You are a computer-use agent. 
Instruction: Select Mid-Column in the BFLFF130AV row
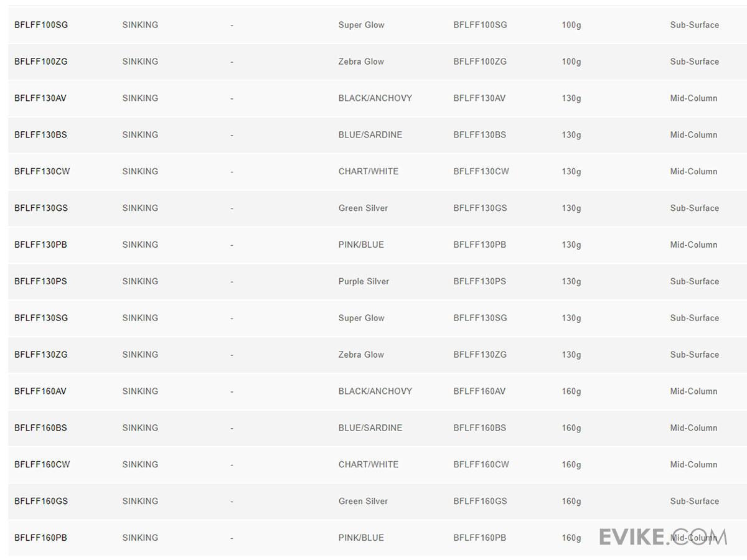click(693, 98)
